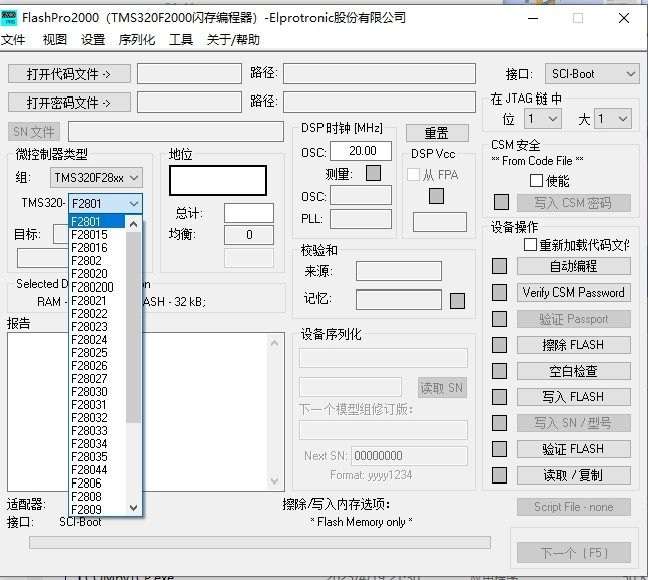This screenshot has height=580, width=648.
Task: Click the OSC 20.00 input field
Action: pyautogui.click(x=361, y=151)
